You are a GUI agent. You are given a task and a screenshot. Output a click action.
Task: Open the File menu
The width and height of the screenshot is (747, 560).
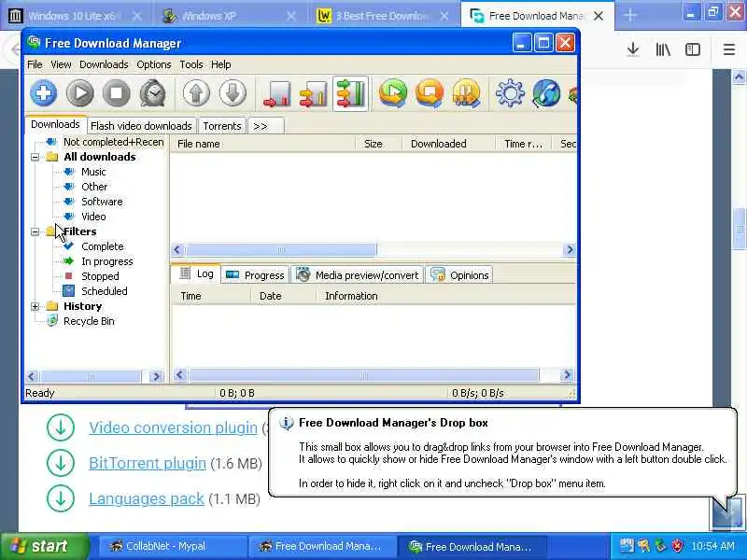pos(35,64)
